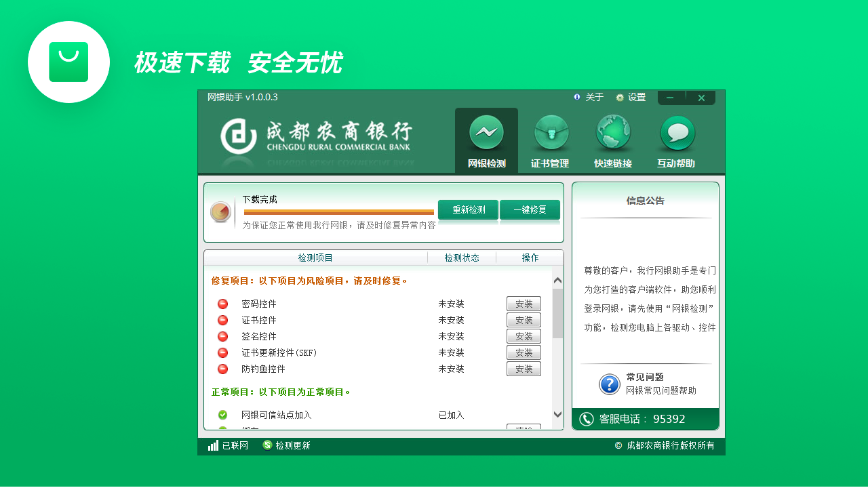Click the 一键修复 button
Viewport: 868px width, 488px height.
[x=530, y=210]
